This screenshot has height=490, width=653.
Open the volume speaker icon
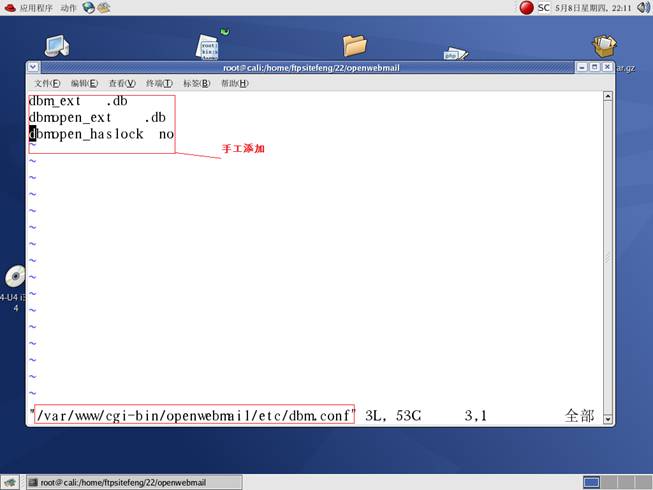pyautogui.click(x=643, y=8)
